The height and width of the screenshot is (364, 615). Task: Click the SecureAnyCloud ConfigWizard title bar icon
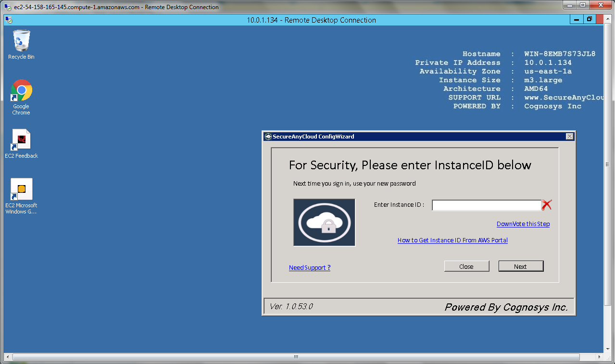268,137
